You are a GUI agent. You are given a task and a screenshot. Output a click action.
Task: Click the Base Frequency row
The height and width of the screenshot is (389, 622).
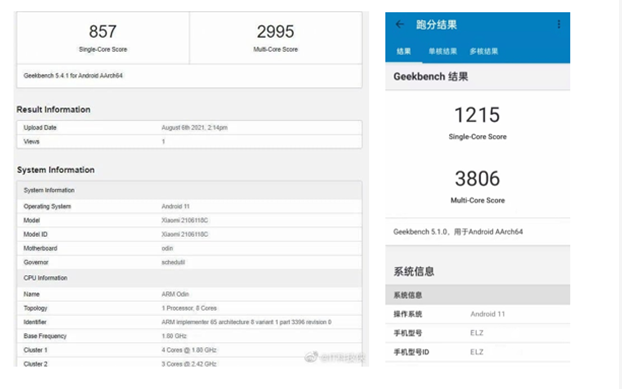[x=189, y=336]
